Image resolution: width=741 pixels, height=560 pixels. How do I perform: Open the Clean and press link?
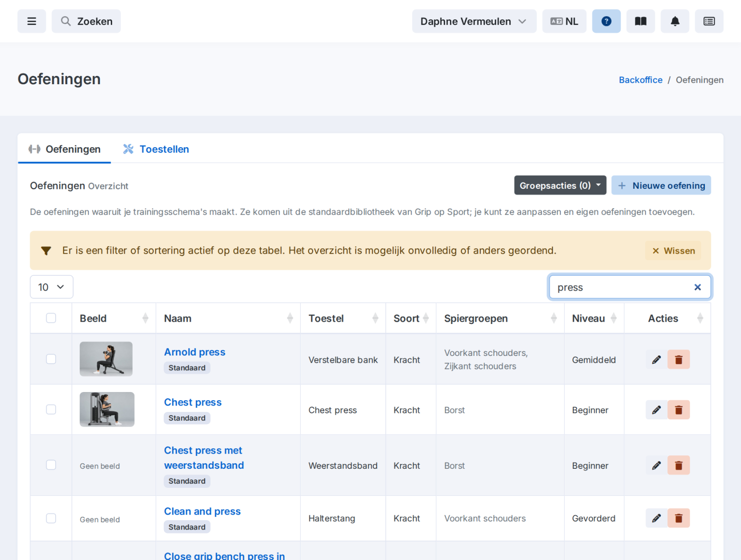click(202, 511)
